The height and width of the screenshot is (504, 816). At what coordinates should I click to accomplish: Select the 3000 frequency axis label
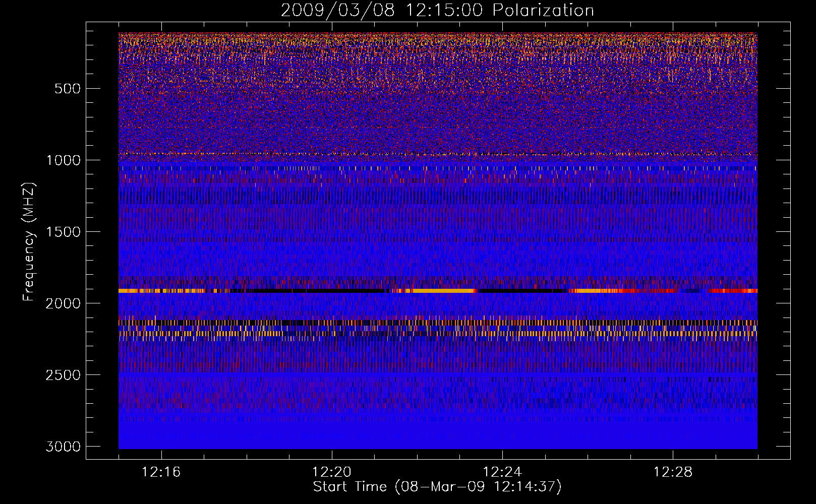tap(63, 447)
